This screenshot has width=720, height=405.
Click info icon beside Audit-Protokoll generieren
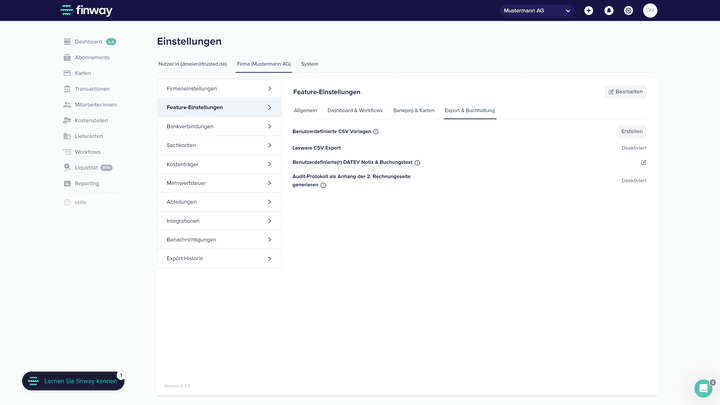[x=323, y=185]
